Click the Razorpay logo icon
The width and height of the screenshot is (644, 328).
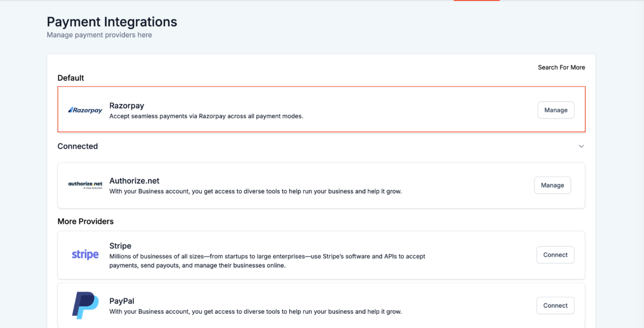[85, 110]
